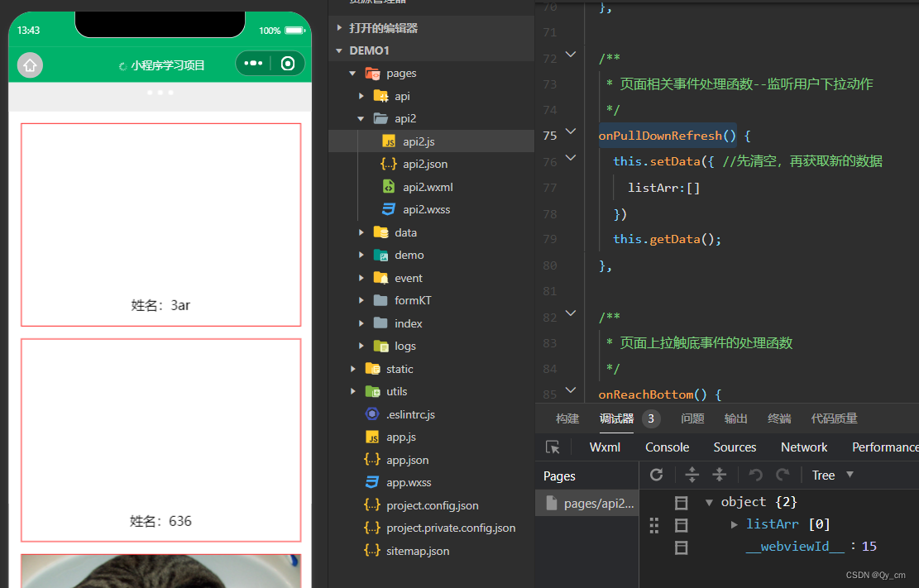Open sitemap.json in the file tree
Viewport: 919px width, 588px height.
(x=431, y=551)
